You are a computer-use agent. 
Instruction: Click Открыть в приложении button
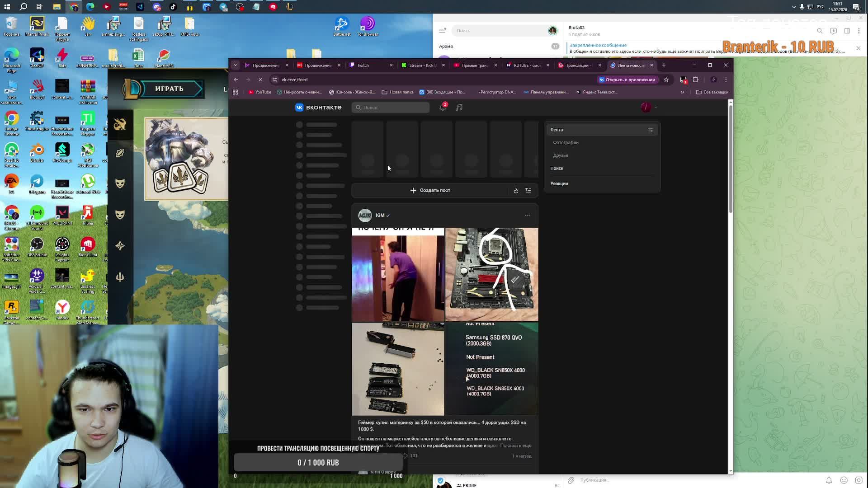tap(627, 80)
